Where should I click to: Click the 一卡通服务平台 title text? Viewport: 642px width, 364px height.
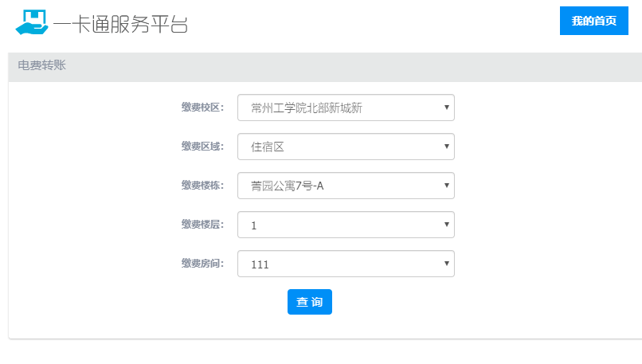120,23
